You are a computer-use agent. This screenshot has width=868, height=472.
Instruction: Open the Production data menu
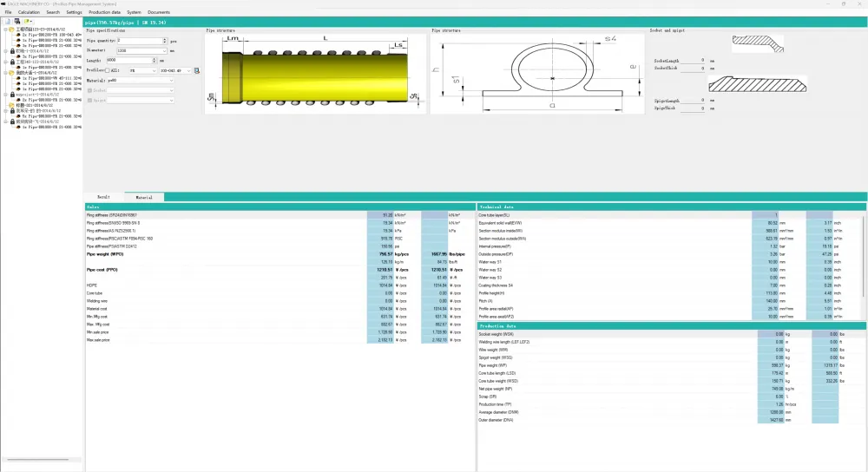tap(104, 12)
